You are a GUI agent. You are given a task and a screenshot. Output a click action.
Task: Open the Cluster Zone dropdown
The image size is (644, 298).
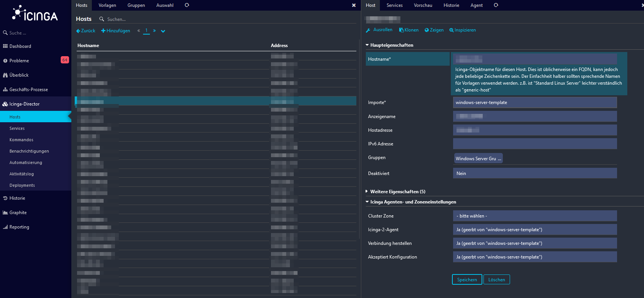(x=535, y=216)
